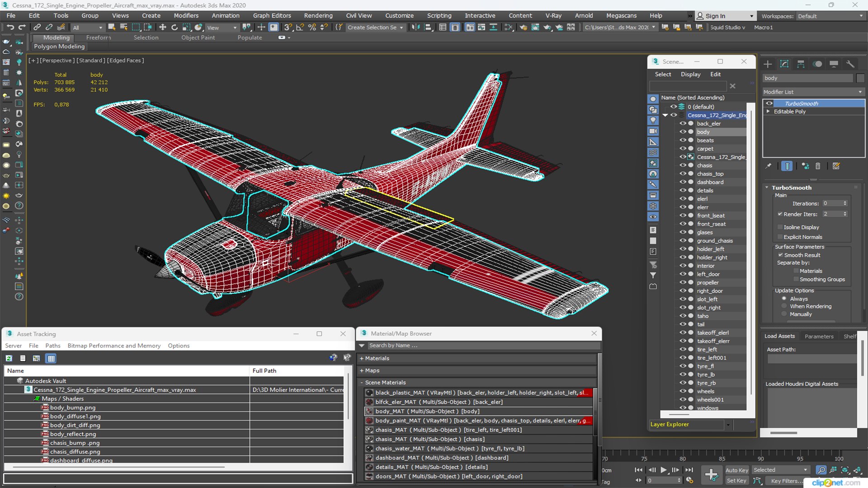Open the Rendered Frame Window icon

pyautogui.click(x=535, y=28)
